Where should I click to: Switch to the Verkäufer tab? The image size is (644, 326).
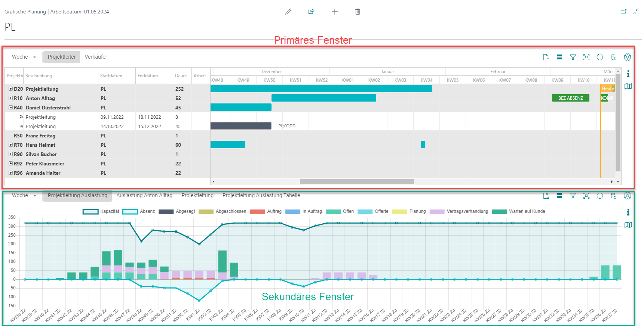[96, 57]
